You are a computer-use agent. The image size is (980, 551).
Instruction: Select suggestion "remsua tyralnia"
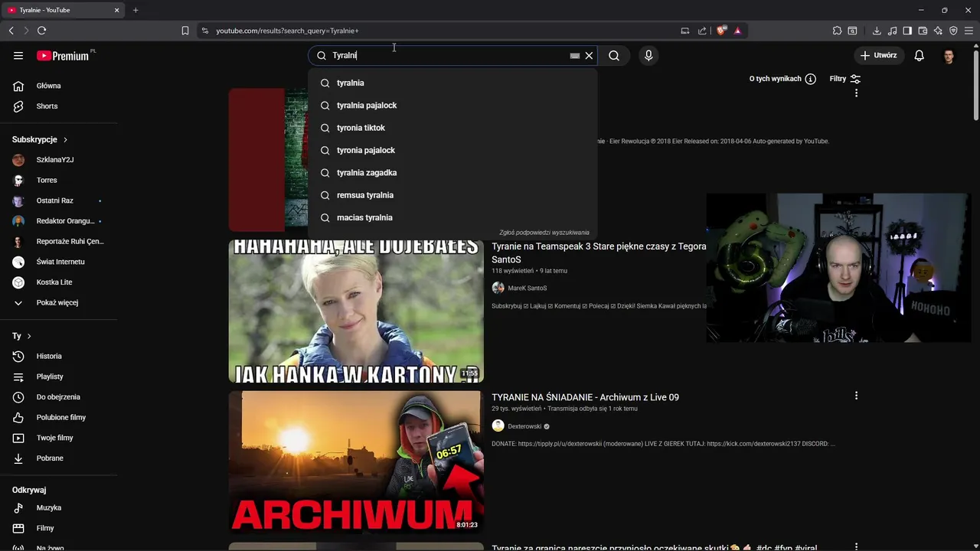(452, 195)
